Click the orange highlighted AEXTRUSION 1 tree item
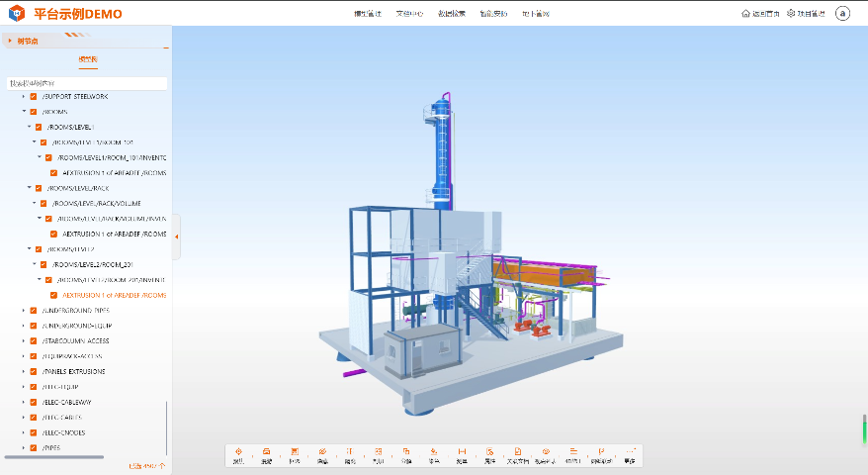 coord(114,295)
